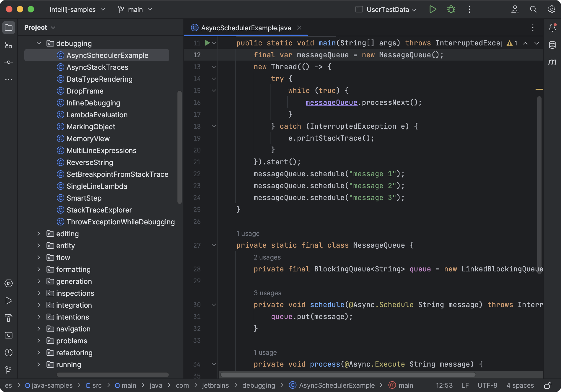Click the run gutter icon on line 11
Screen dimensions: 561x392
207,43
